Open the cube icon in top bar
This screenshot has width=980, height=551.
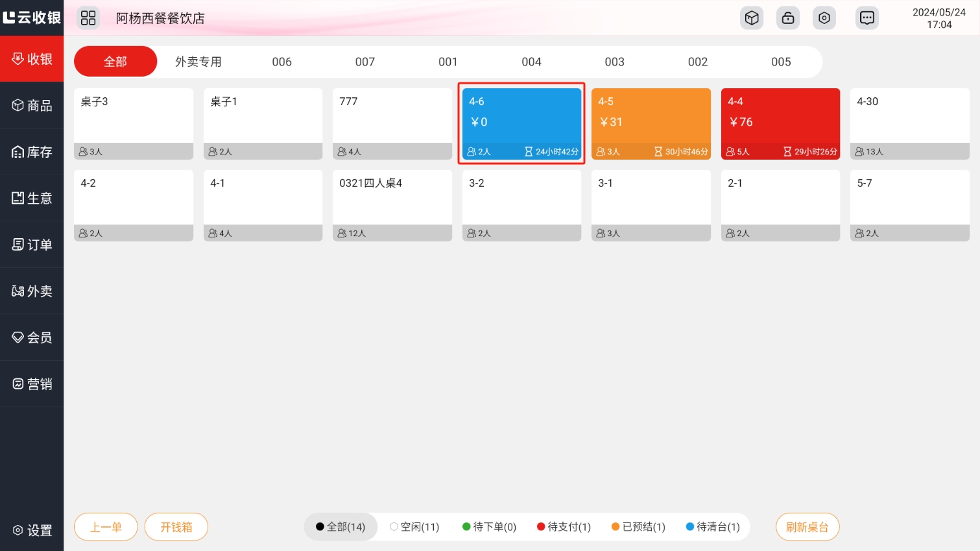pyautogui.click(x=752, y=18)
